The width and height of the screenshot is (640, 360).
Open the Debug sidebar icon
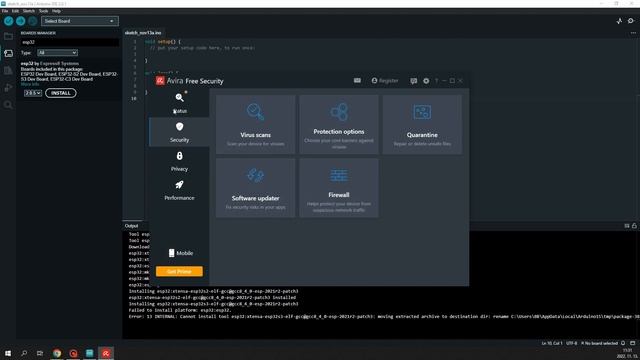pyautogui.click(x=8, y=88)
